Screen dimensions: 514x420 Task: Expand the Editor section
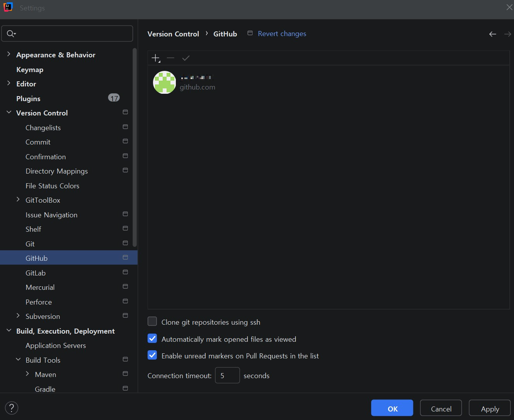point(9,83)
